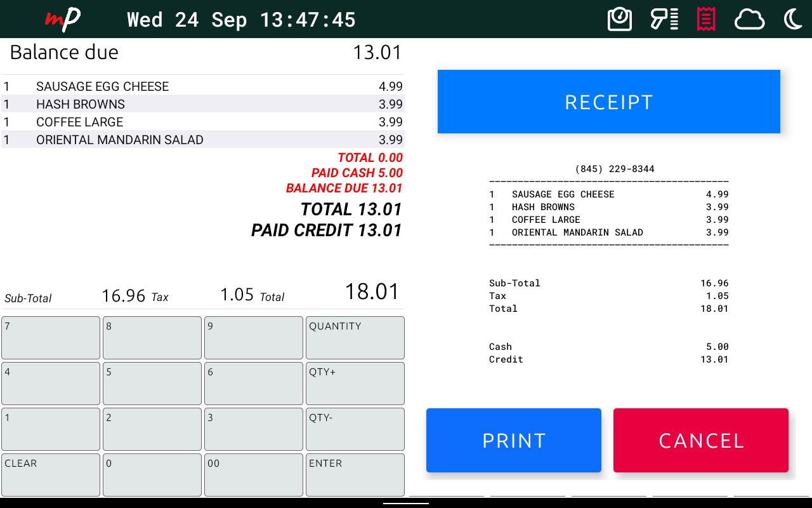Screen dimensions: 812x508
Task: Tap the QTY+ key
Action: (x=355, y=384)
